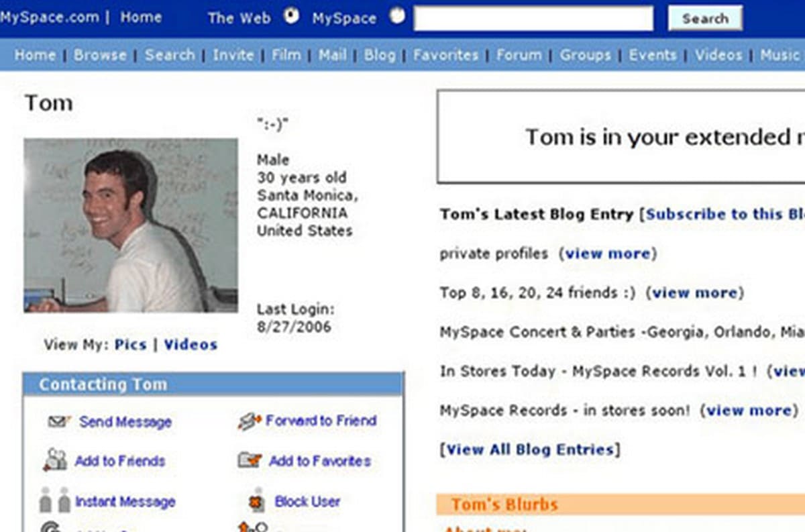
Task: Open Film in navigation bar
Action: (x=286, y=55)
